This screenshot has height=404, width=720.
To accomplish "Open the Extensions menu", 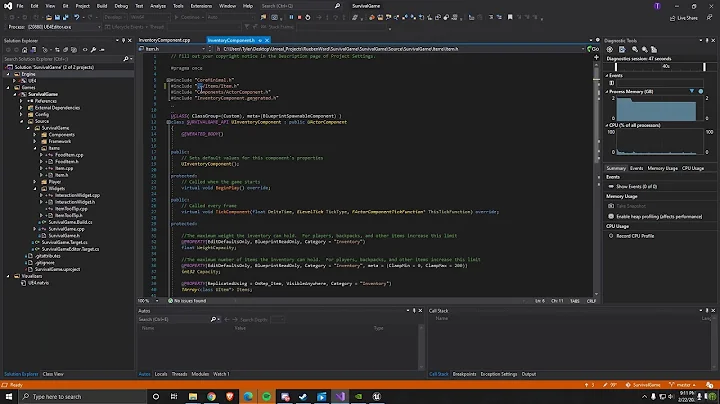I will click(201, 6).
